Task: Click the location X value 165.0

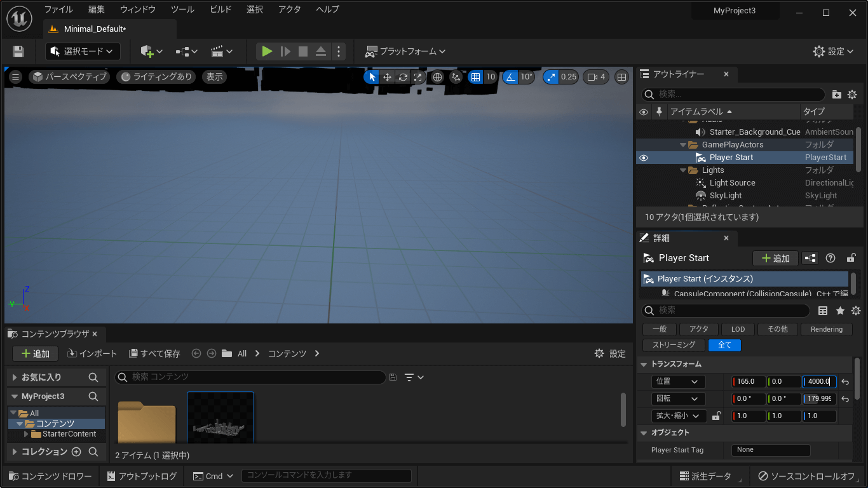Action: pos(749,382)
